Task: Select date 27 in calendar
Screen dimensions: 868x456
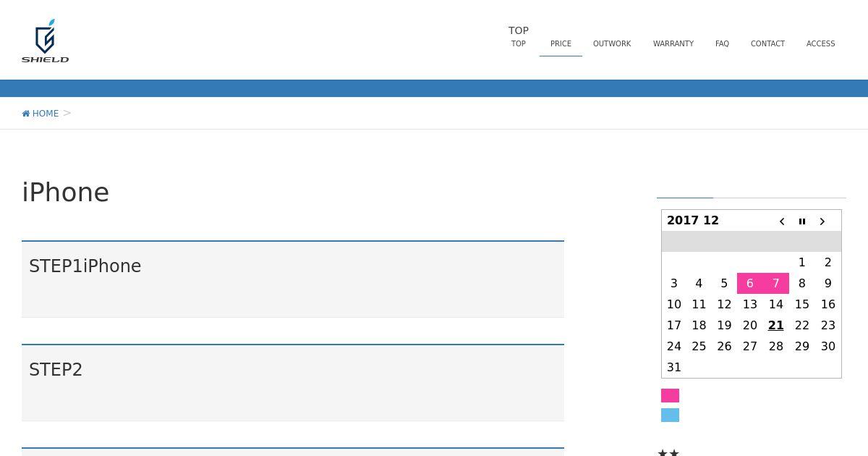Action: pyautogui.click(x=750, y=346)
